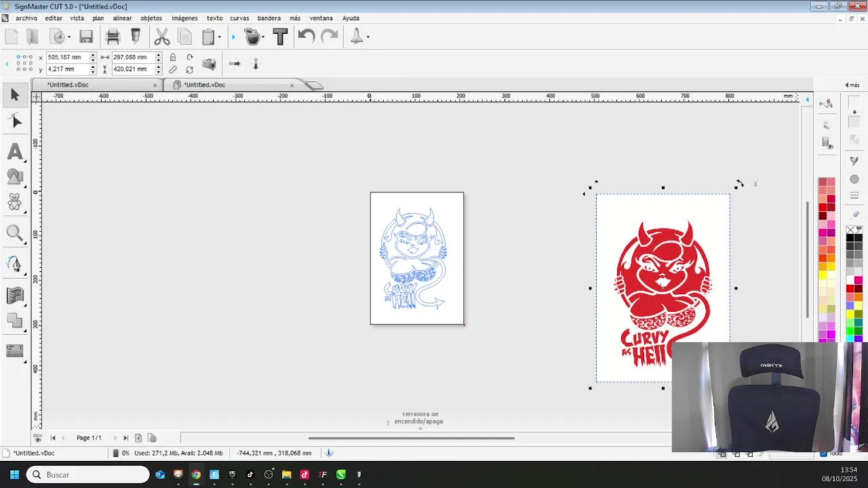Select the overlapping squares weld tool
This screenshot has height=488, width=868.
click(15, 321)
